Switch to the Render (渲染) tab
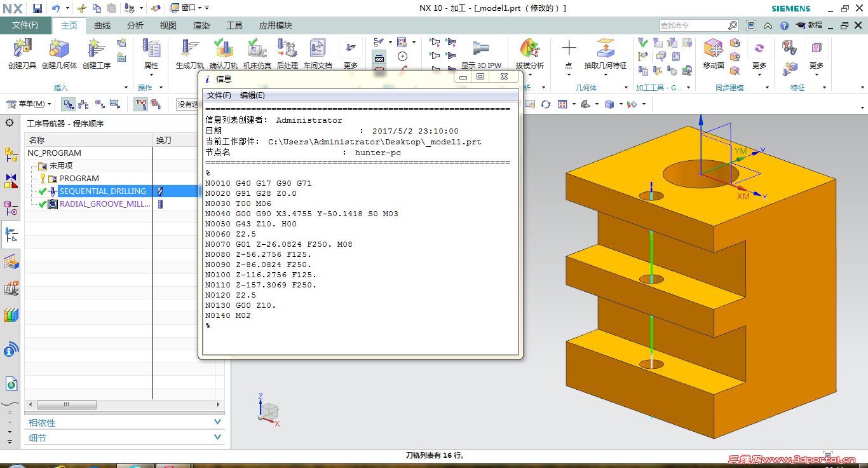868x468 pixels. pyautogui.click(x=201, y=25)
